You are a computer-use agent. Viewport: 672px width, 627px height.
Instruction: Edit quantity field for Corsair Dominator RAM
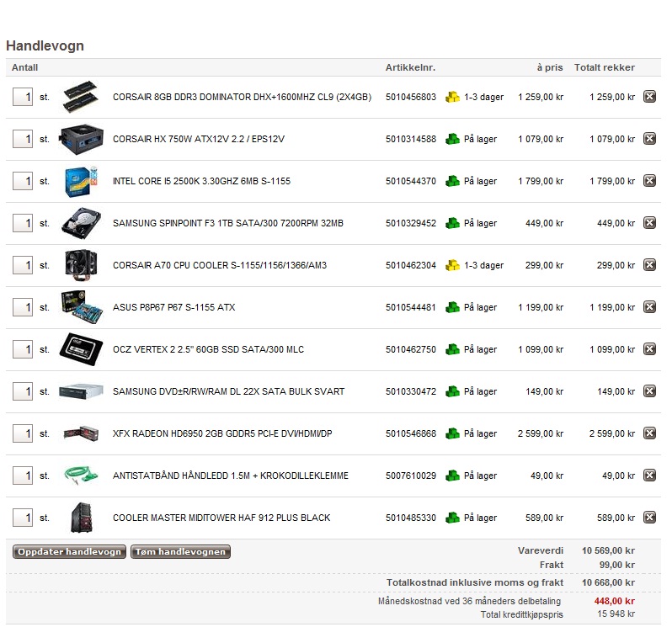coord(23,97)
